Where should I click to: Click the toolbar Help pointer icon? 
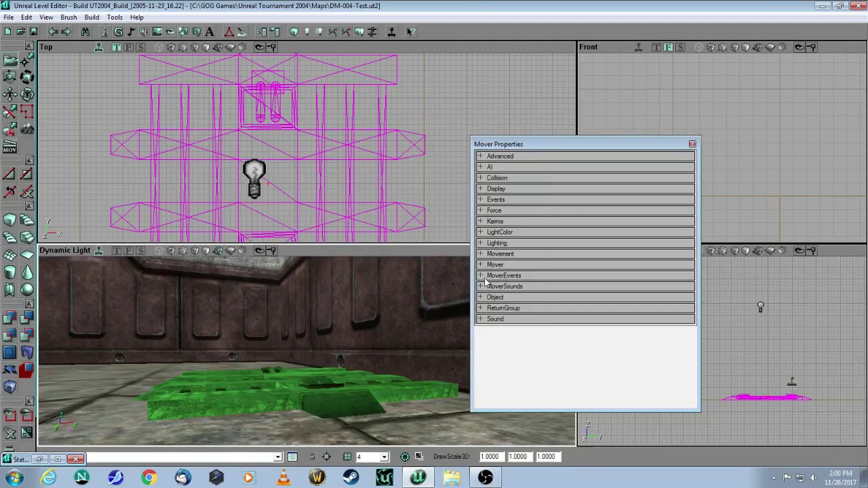click(x=411, y=32)
